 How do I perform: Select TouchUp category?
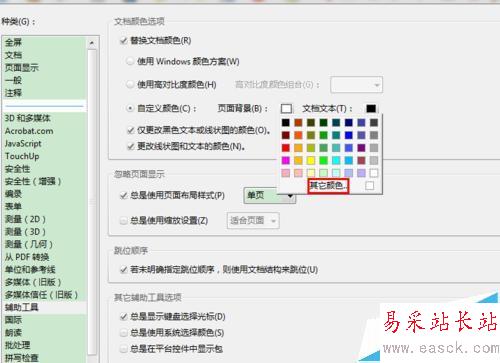tap(22, 156)
